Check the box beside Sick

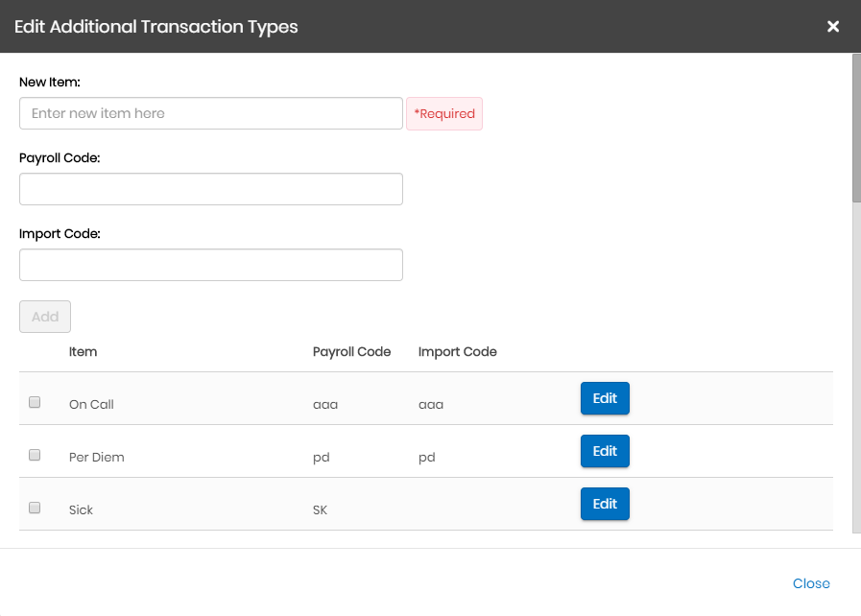(35, 509)
